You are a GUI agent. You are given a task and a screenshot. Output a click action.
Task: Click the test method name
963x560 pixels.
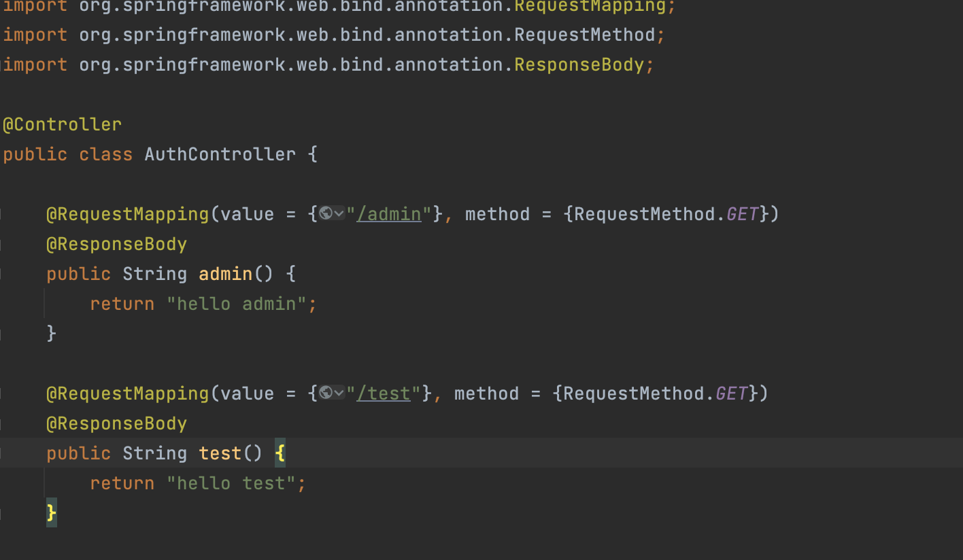coord(220,453)
